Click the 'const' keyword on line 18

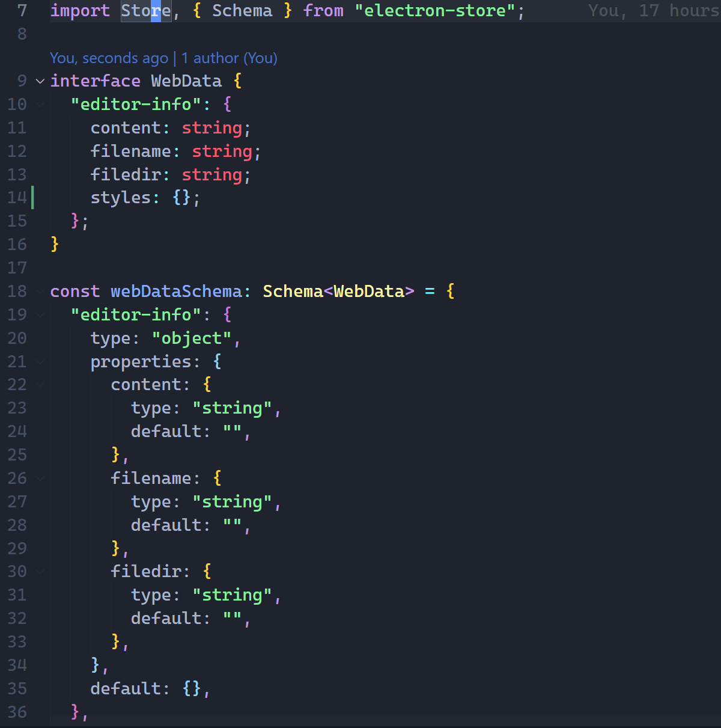coord(75,292)
